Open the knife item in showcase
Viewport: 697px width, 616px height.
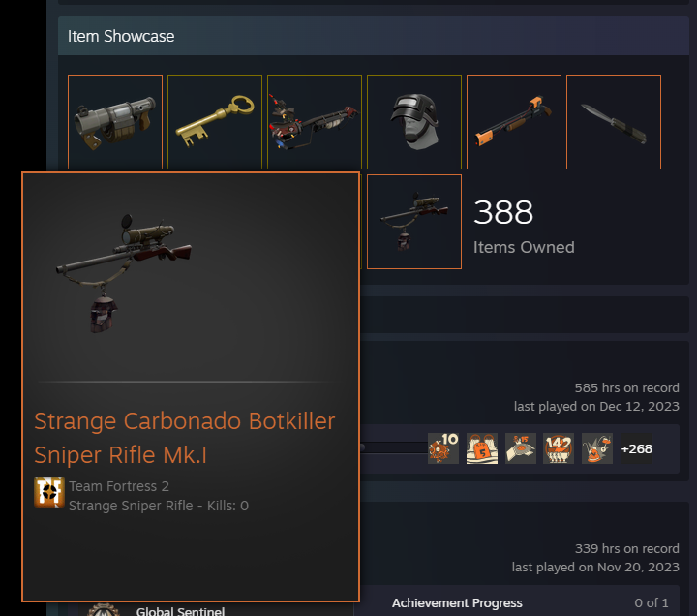pyautogui.click(x=614, y=122)
